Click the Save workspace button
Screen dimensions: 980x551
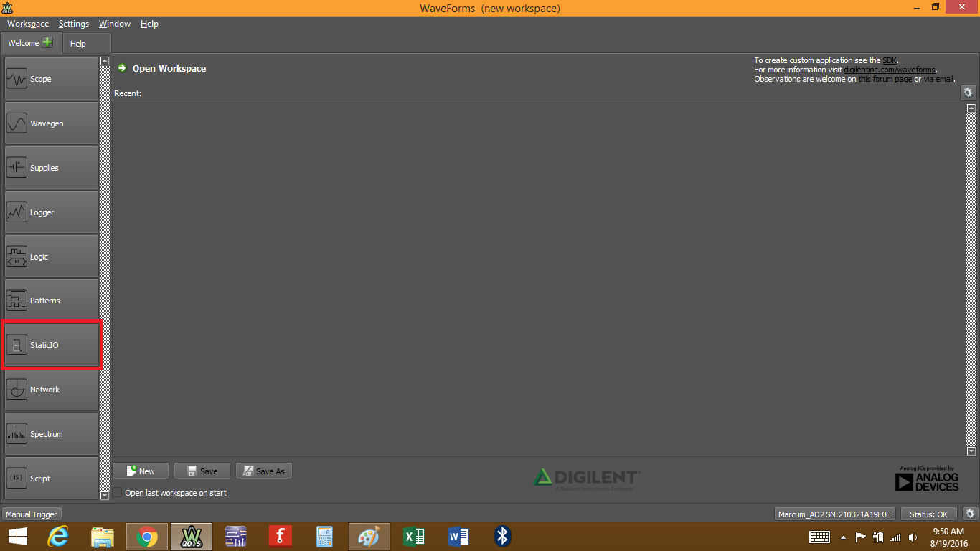click(202, 471)
